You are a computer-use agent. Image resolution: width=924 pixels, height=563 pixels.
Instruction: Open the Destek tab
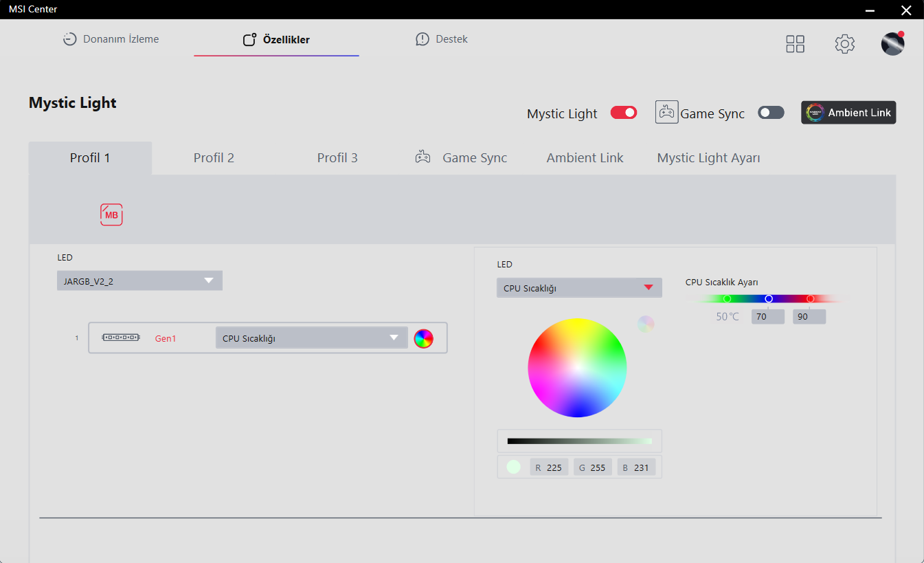(442, 39)
